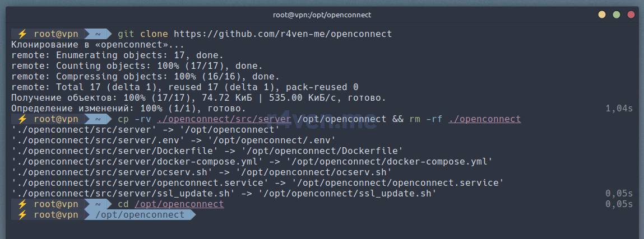Close the terminal with the red button

[631, 15]
